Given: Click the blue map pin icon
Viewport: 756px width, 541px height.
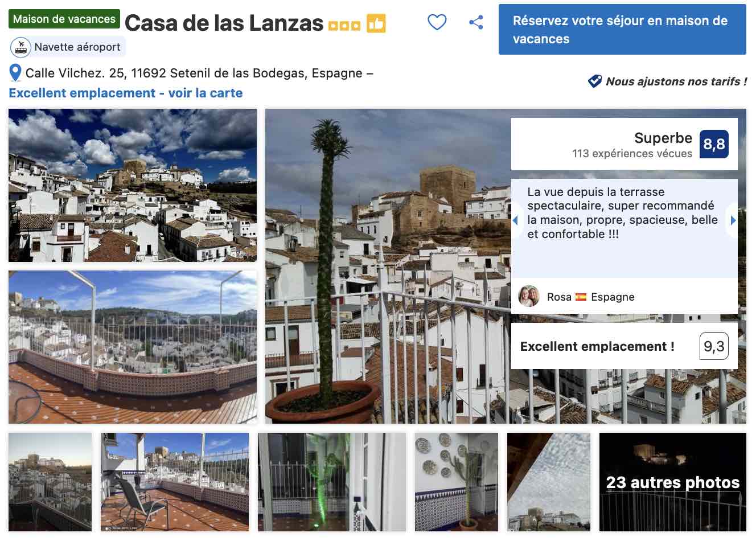Looking at the screenshot, I should pos(15,73).
